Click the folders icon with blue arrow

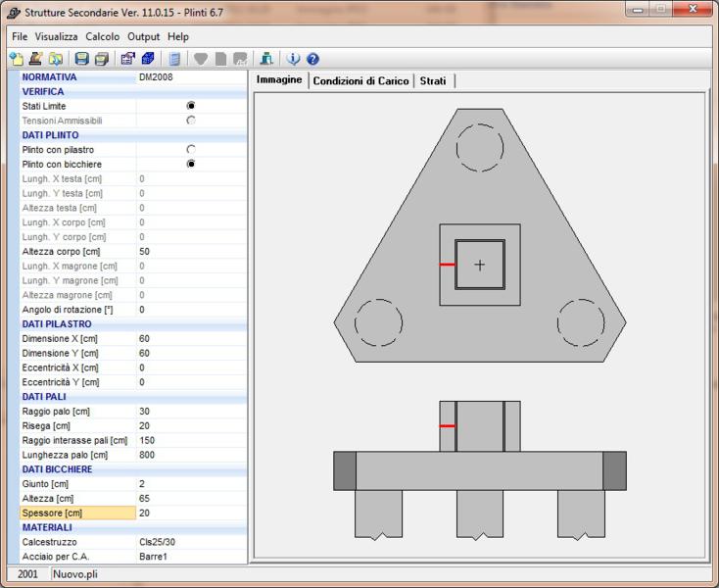56,59
